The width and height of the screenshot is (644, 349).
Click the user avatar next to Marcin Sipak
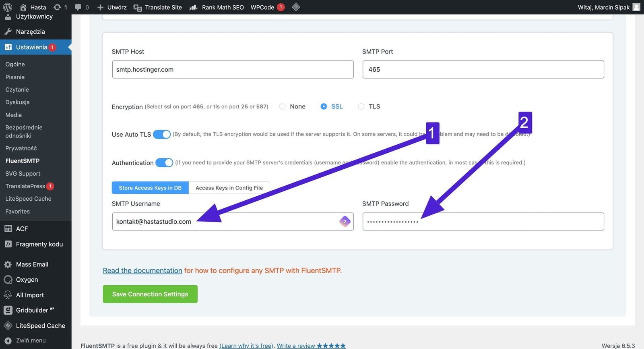click(636, 7)
